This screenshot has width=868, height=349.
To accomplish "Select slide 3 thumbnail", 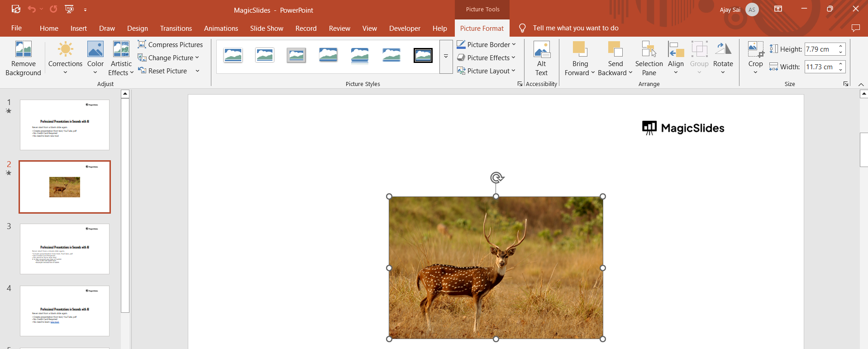I will [65, 249].
